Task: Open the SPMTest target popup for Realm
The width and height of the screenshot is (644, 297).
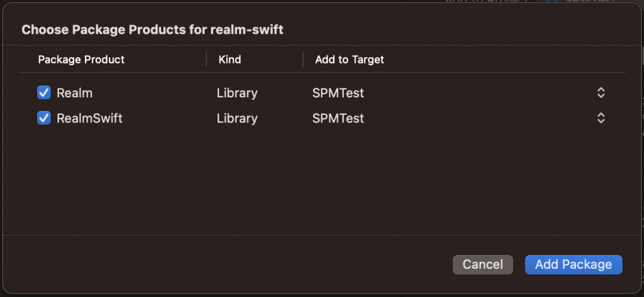Action: tap(338, 93)
